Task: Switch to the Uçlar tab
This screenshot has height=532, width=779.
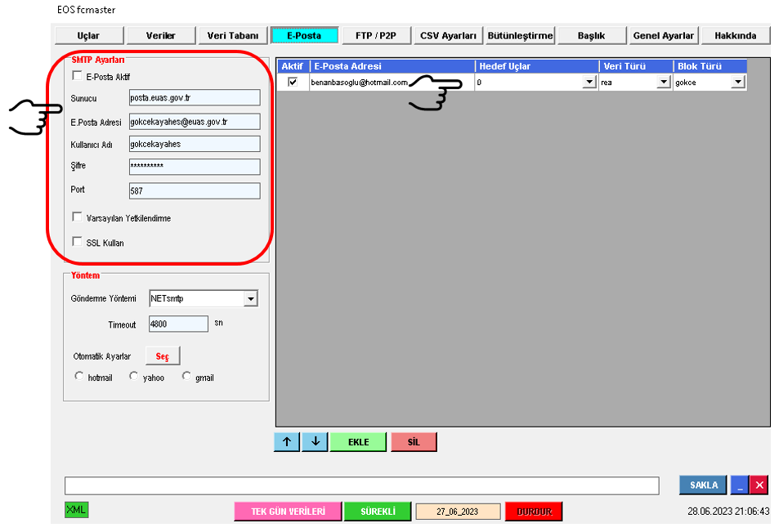Action: coord(89,36)
